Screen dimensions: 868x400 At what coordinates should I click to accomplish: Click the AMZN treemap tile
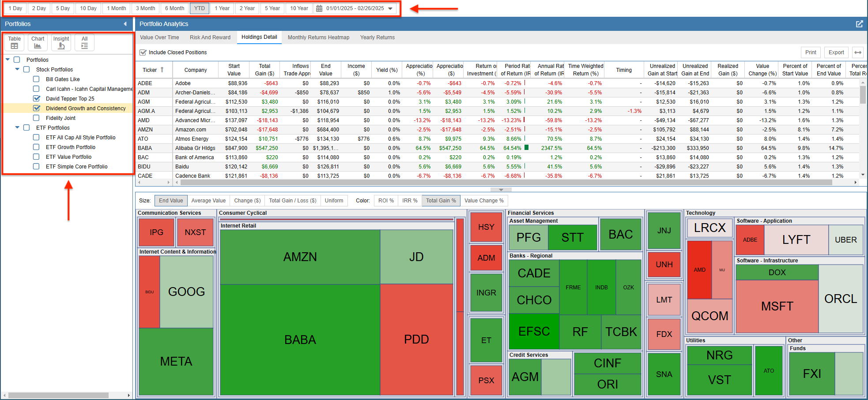pos(300,257)
